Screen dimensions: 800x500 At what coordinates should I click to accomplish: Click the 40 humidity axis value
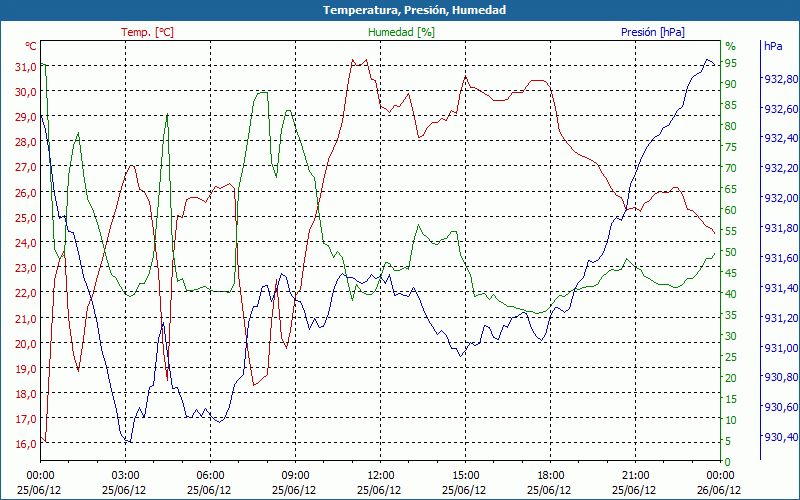pyautogui.click(x=731, y=294)
